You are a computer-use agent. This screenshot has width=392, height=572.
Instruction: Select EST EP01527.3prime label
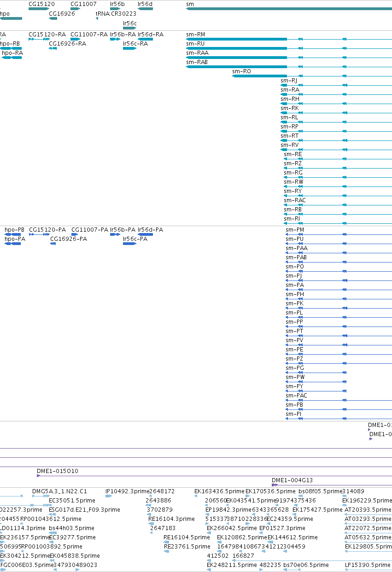pos(282,528)
